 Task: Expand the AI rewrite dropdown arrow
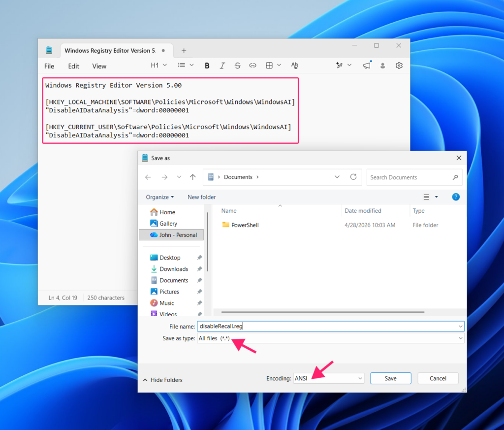[x=350, y=66]
